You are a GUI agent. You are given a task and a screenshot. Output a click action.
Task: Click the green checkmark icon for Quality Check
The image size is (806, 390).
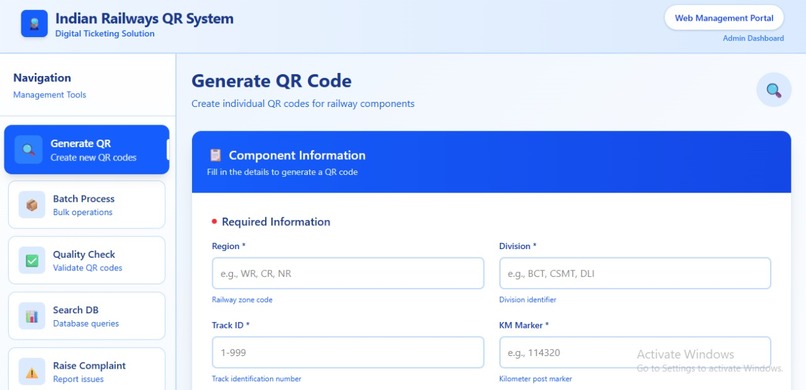tap(32, 261)
